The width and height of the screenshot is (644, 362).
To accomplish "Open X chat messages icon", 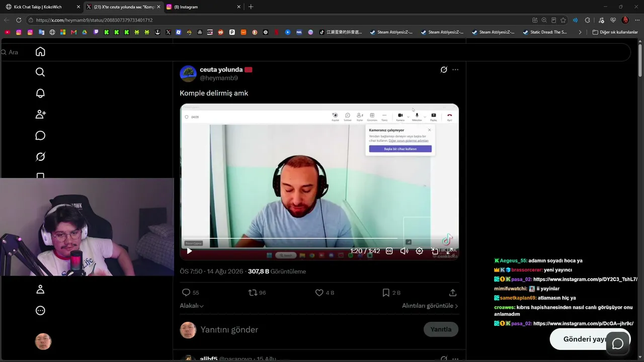I will 40,136.
